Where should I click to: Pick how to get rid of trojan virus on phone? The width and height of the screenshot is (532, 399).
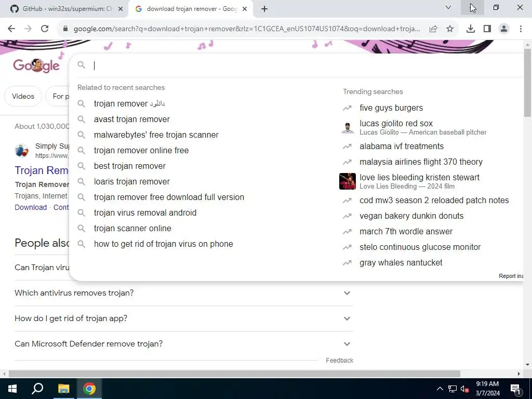164,244
